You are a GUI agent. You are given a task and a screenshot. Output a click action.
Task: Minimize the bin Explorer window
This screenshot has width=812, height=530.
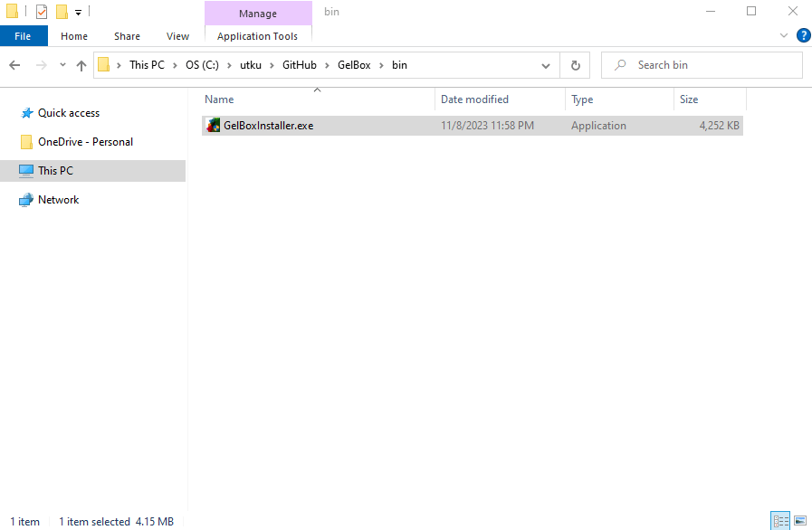[x=711, y=12]
